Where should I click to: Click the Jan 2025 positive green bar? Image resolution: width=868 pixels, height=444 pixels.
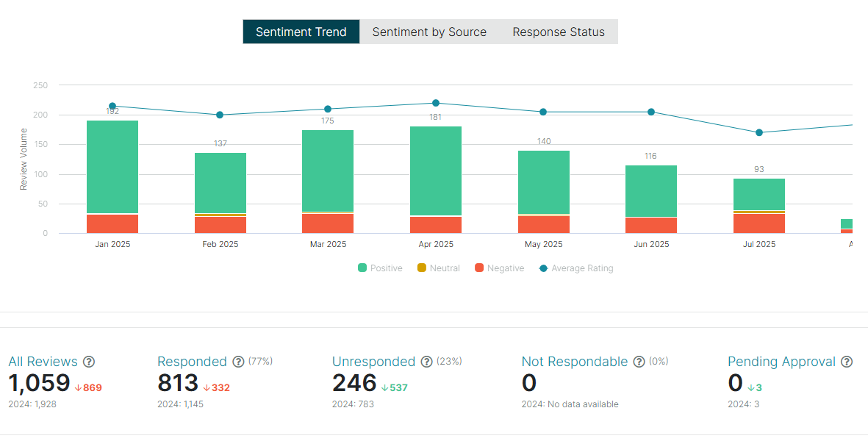tap(112, 167)
